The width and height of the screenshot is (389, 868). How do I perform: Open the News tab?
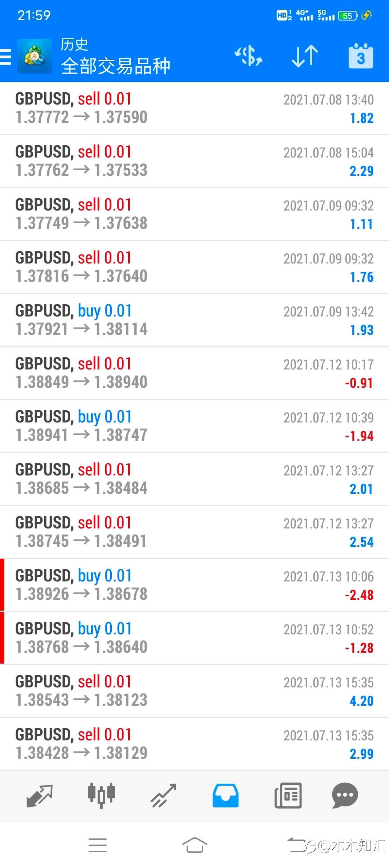coord(288,796)
